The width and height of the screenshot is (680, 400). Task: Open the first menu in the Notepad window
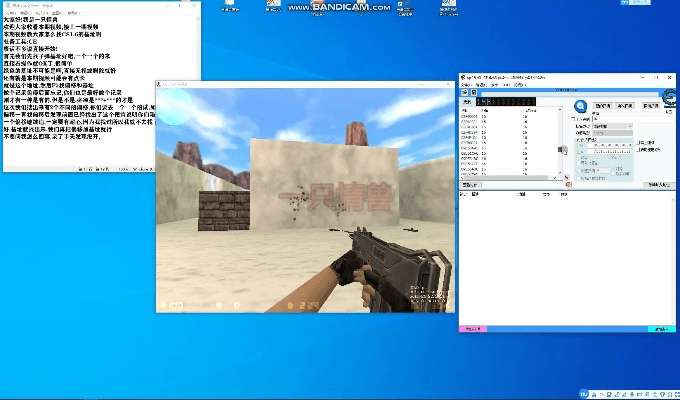tap(9, 13)
